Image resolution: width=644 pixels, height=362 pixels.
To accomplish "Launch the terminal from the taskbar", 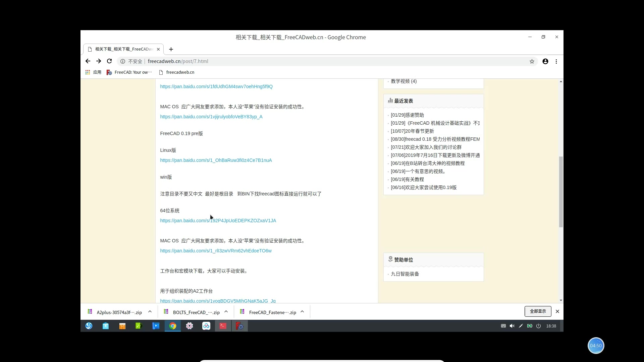I will pos(223,326).
